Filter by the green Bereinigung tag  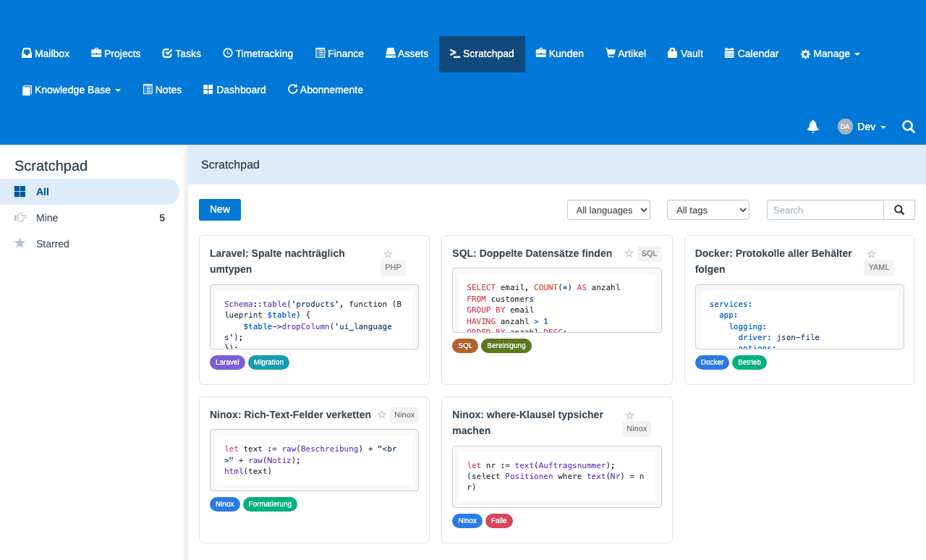(506, 346)
